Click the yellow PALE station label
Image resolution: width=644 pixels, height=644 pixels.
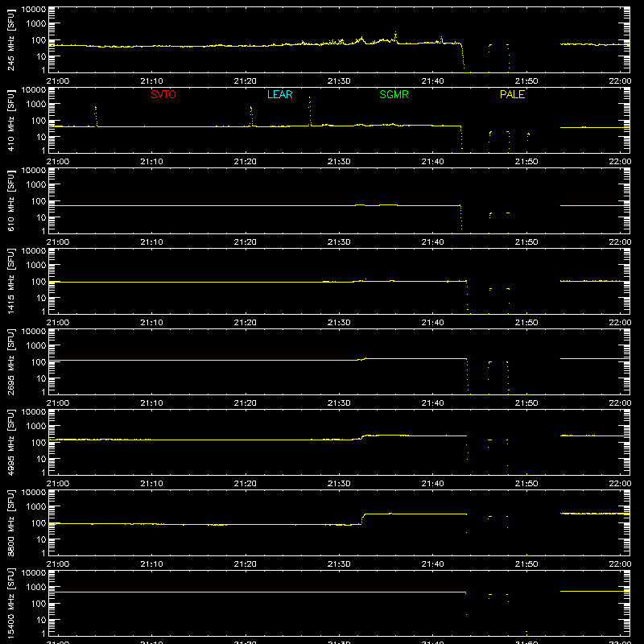pos(512,94)
